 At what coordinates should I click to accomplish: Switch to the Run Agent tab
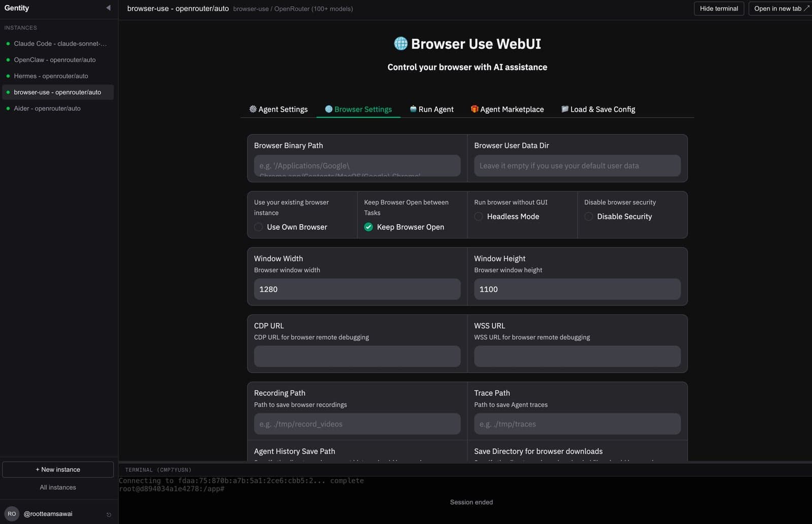coord(432,109)
